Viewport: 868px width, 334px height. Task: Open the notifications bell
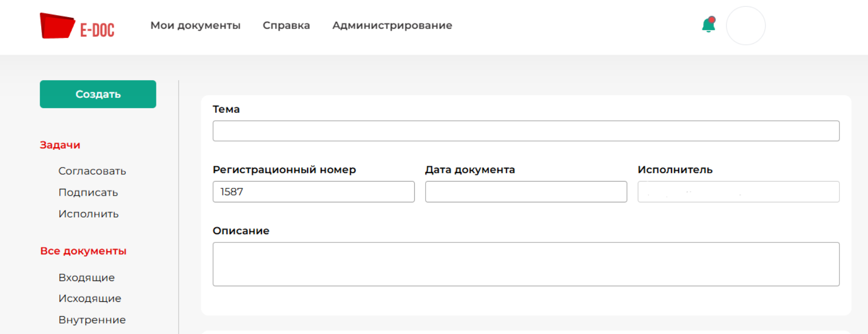708,25
